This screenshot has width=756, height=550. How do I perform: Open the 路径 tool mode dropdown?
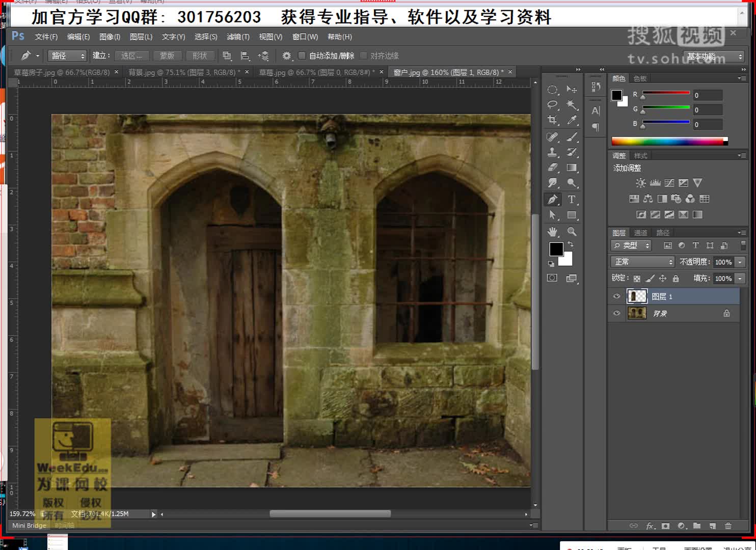coord(67,56)
